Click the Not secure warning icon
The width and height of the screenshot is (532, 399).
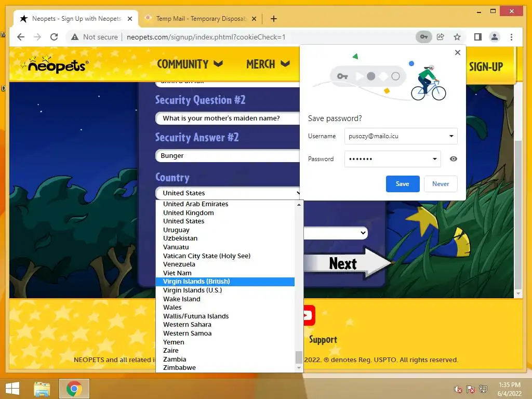[75, 37]
